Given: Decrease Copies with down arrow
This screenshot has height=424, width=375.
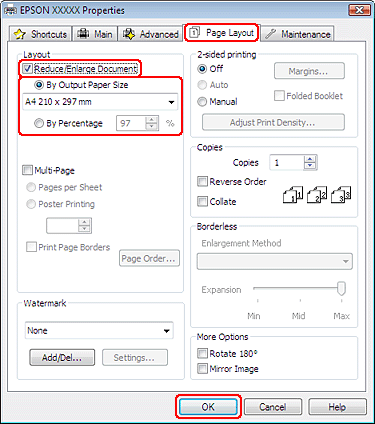Looking at the screenshot, I should click(x=310, y=166).
